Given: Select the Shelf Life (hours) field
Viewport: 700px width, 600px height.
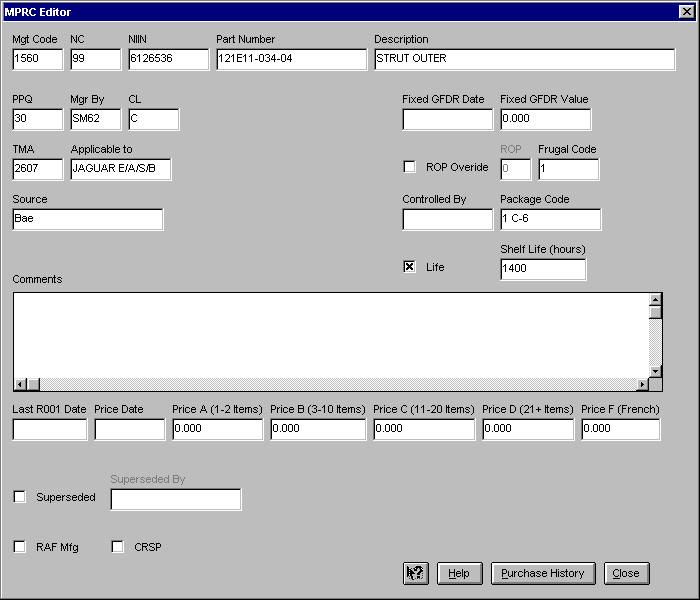Looking at the screenshot, I should (542, 269).
